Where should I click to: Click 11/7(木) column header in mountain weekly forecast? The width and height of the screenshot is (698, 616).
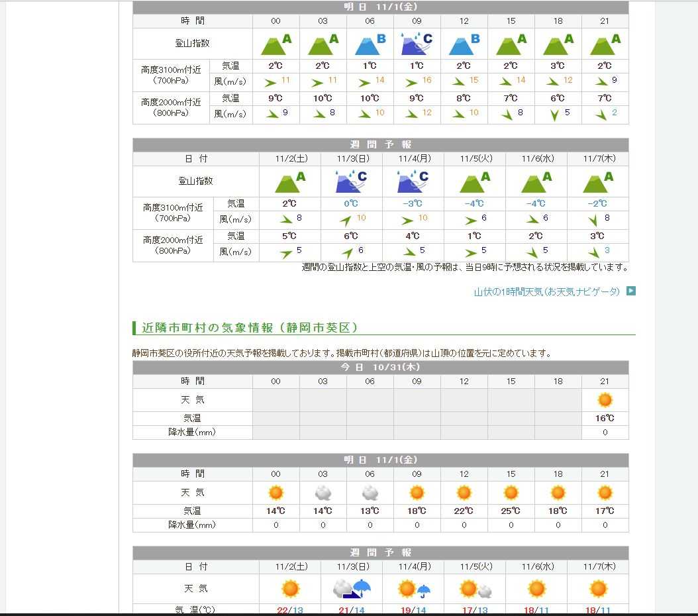597,159
